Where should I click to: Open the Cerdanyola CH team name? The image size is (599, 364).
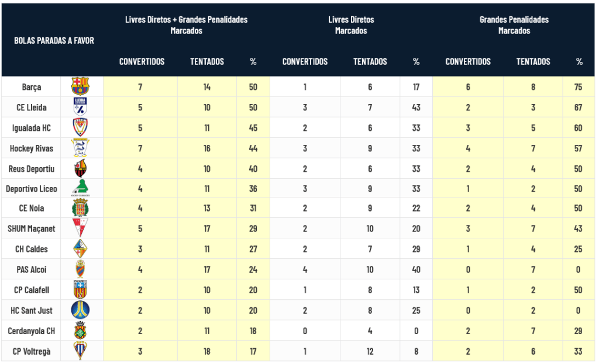pyautogui.click(x=32, y=331)
